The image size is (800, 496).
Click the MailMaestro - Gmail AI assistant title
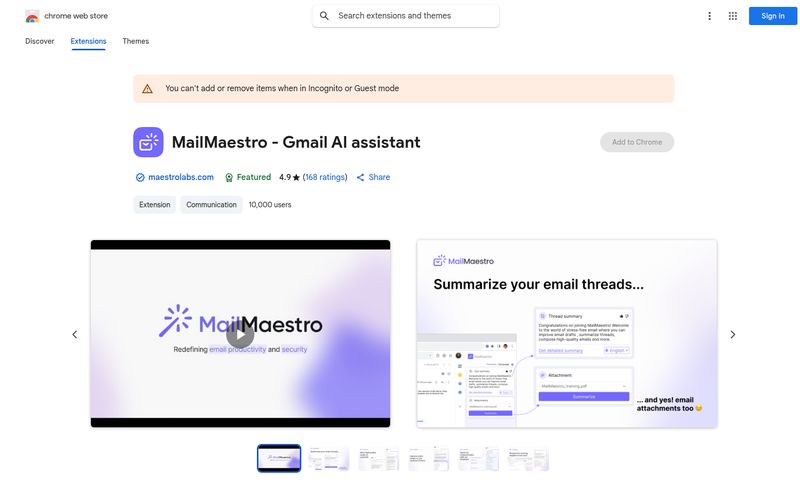tap(296, 142)
